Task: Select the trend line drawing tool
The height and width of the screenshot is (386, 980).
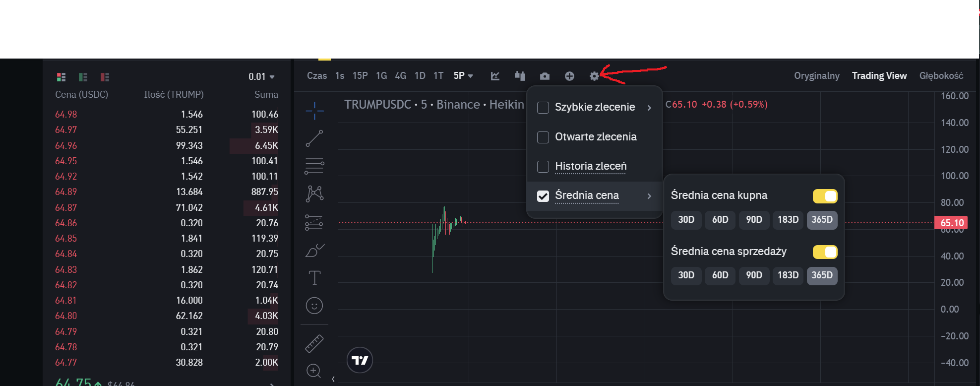Action: pyautogui.click(x=314, y=138)
